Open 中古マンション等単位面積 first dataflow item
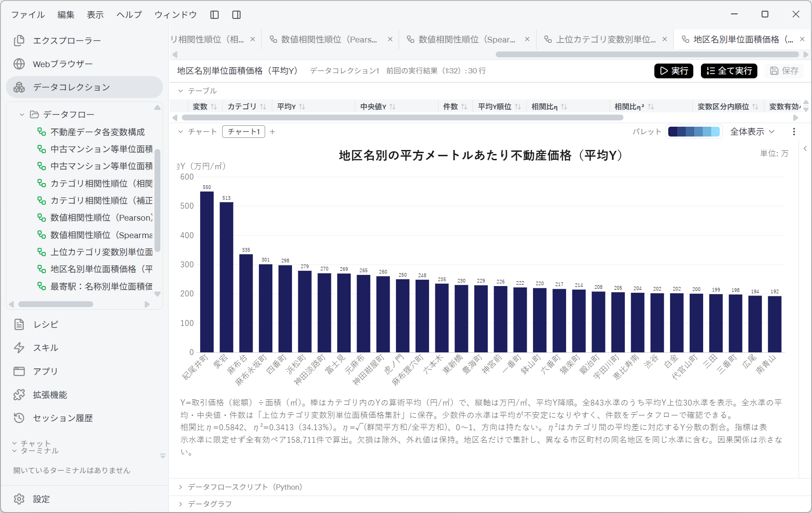812x513 pixels. pos(95,149)
